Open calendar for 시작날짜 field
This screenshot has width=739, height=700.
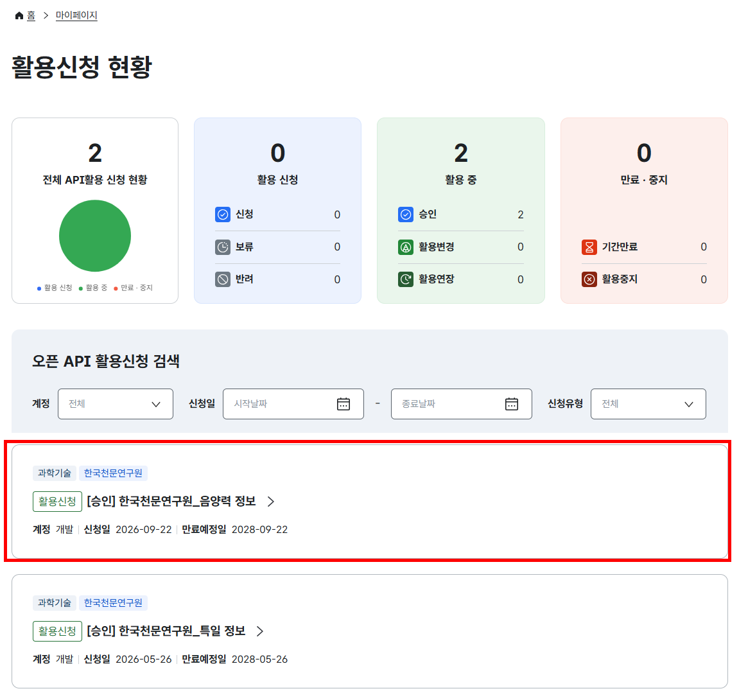click(x=343, y=404)
